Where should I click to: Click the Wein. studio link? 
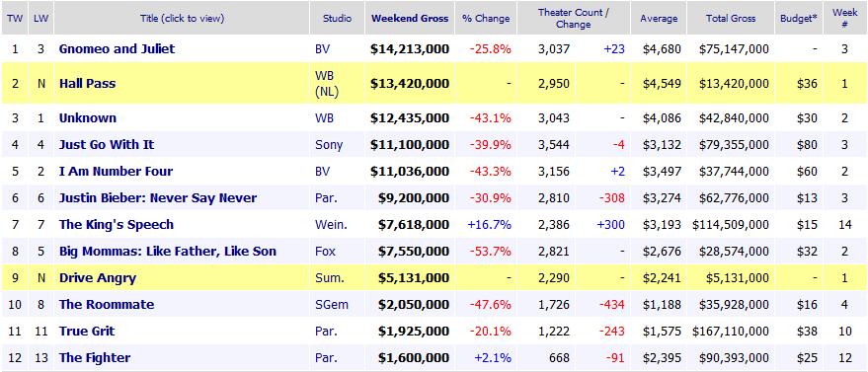tap(330, 224)
